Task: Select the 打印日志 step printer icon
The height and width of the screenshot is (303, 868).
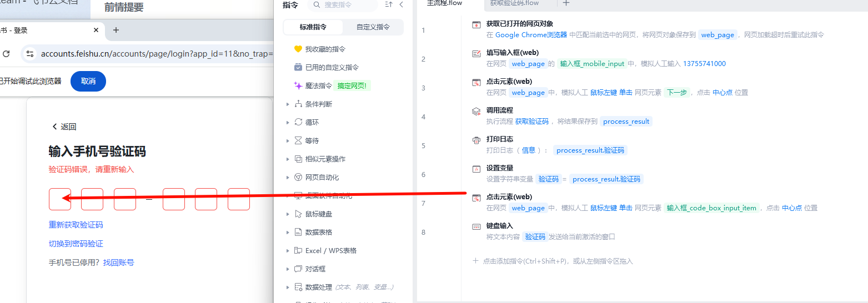Action: tap(476, 140)
